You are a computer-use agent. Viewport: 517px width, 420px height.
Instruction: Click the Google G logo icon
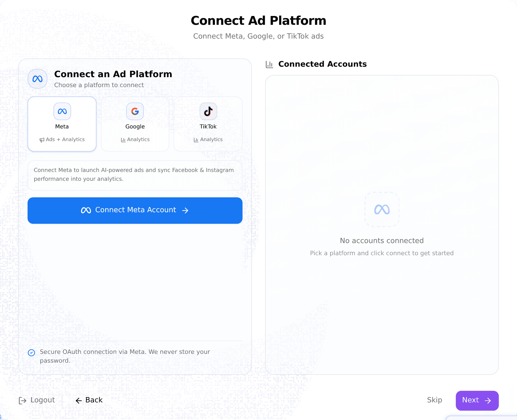coord(135,111)
